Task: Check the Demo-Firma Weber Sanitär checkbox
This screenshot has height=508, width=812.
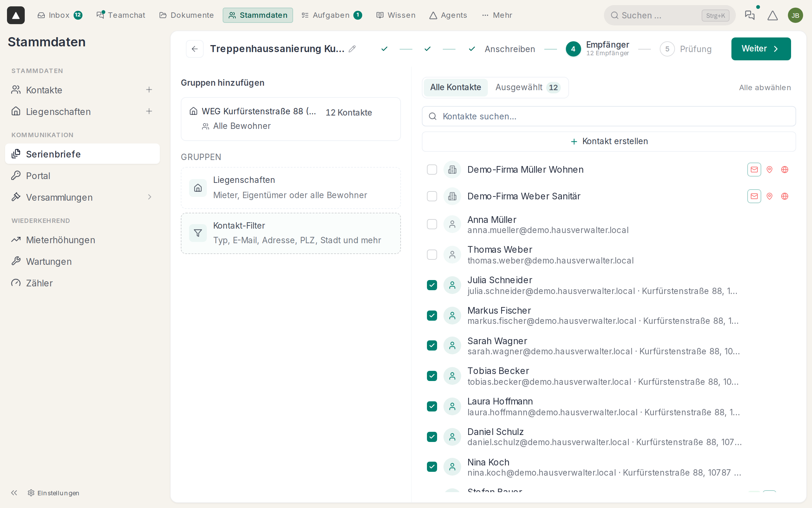Action: (432, 196)
